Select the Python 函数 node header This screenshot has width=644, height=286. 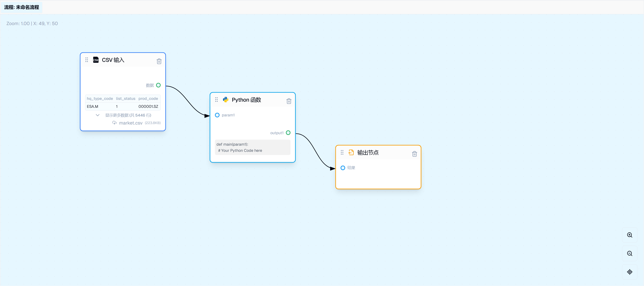click(246, 99)
